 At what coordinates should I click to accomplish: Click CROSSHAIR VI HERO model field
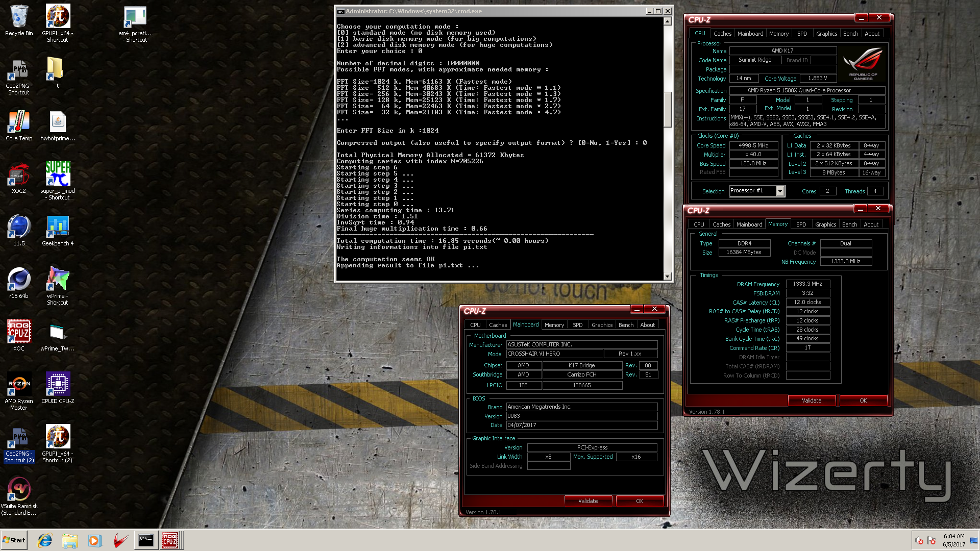pyautogui.click(x=554, y=354)
